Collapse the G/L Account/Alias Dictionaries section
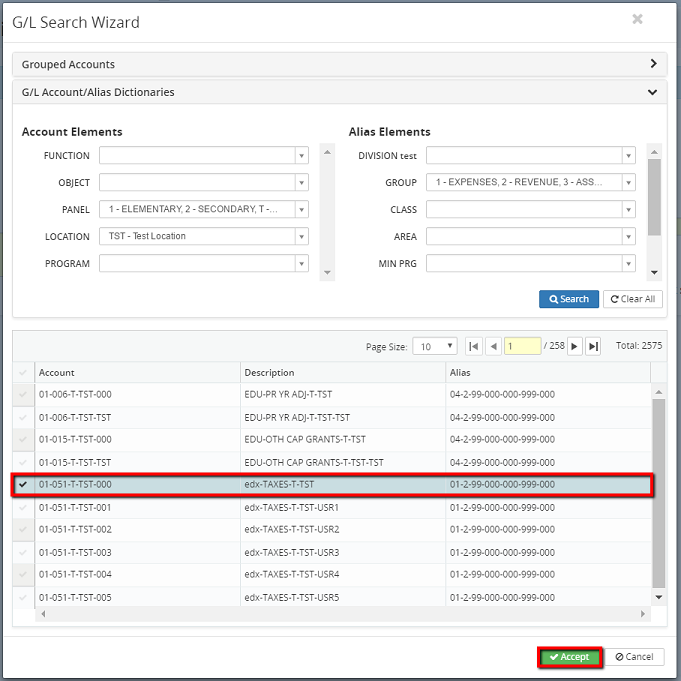The height and width of the screenshot is (681, 681). (652, 92)
